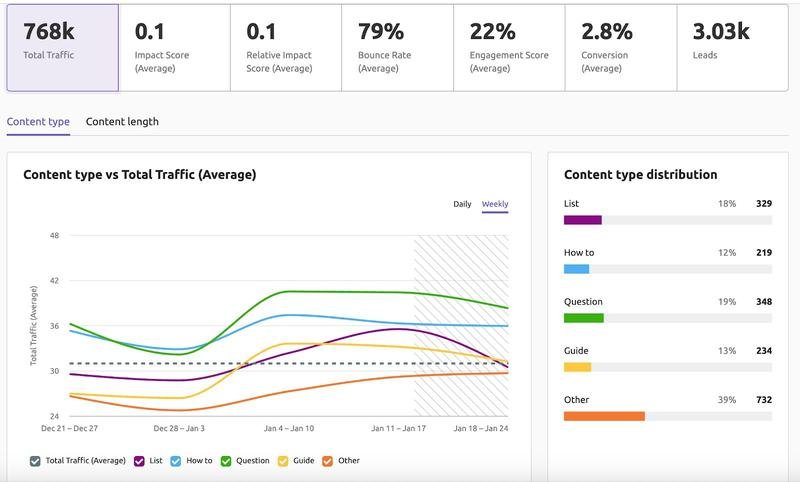Viewport: 800px width, 482px height.
Task: Select the Total Traffic metric card
Action: click(62, 47)
